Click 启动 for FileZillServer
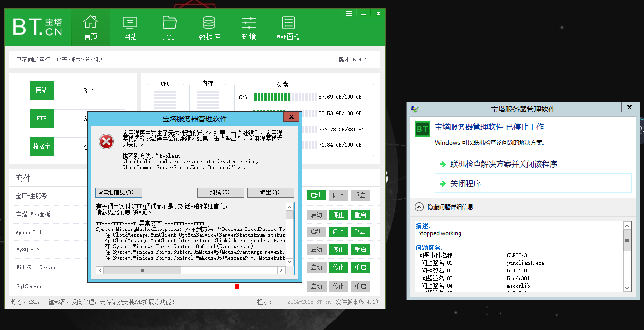Viewport: 644px width, 330px height. pyautogui.click(x=316, y=268)
